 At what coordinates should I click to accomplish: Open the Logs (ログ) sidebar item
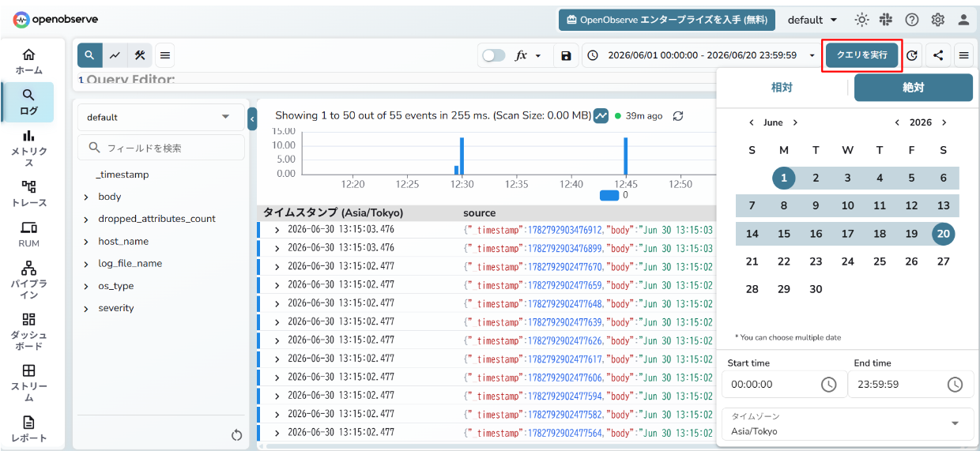coord(28,102)
